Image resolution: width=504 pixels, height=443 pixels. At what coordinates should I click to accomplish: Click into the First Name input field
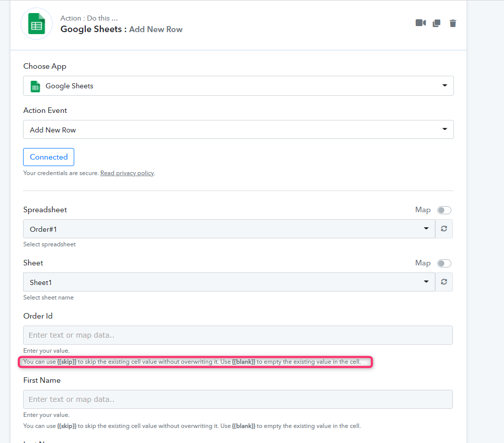[238, 399]
